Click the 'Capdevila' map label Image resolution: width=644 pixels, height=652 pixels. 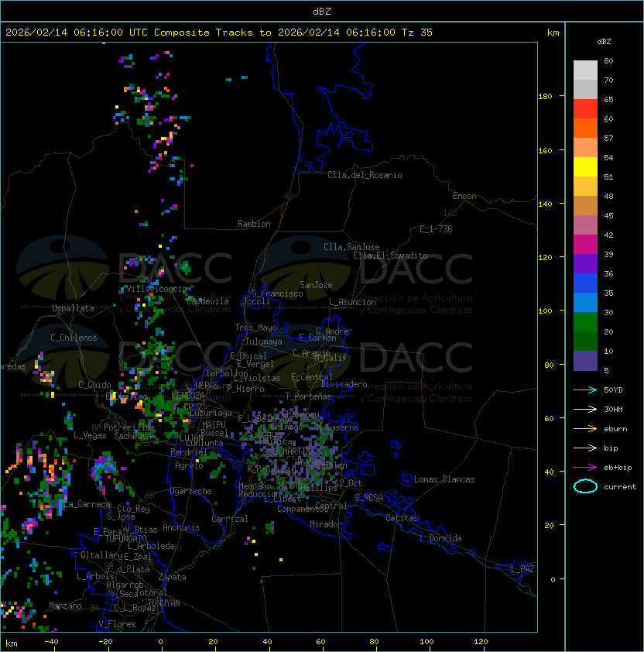click(x=207, y=301)
